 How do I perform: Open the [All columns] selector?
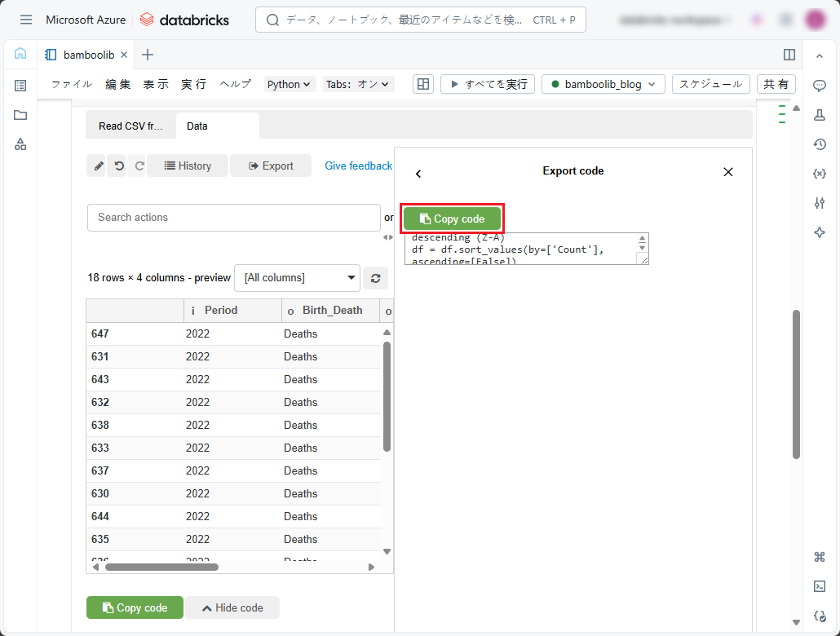(x=297, y=278)
